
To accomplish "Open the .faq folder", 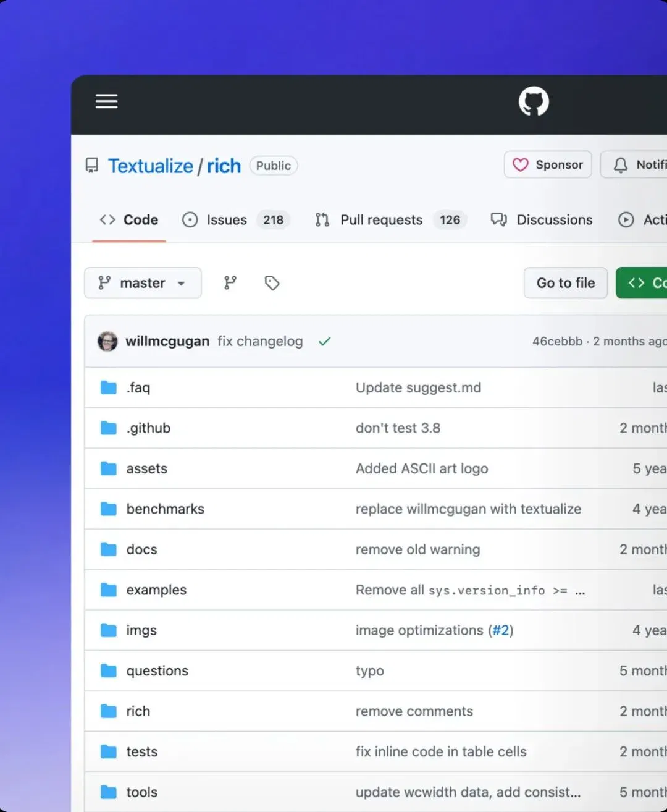I will tap(138, 387).
